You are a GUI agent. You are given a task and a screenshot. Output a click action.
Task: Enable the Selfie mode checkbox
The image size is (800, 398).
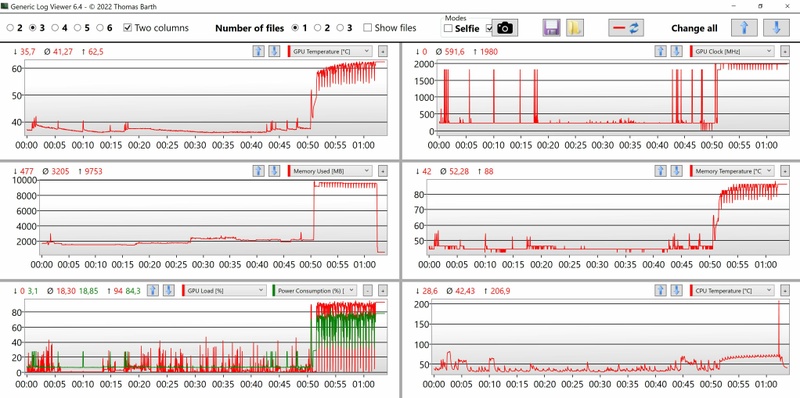[462, 29]
